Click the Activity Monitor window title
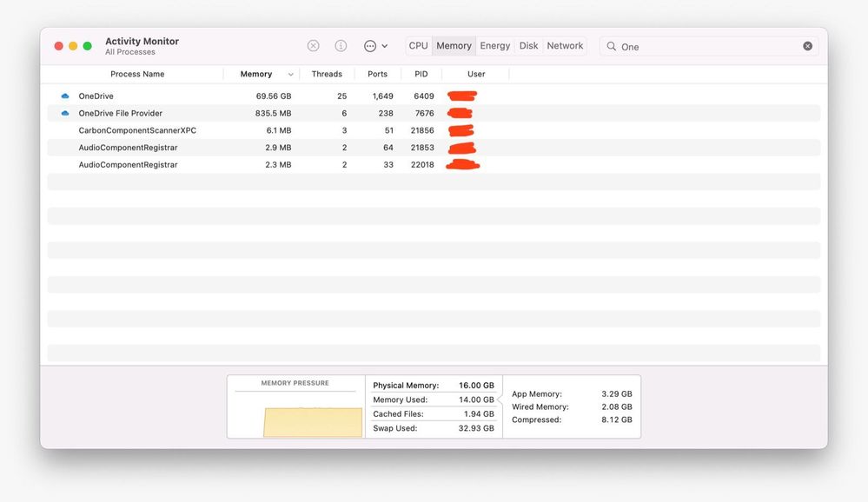The width and height of the screenshot is (868, 502). click(x=142, y=41)
